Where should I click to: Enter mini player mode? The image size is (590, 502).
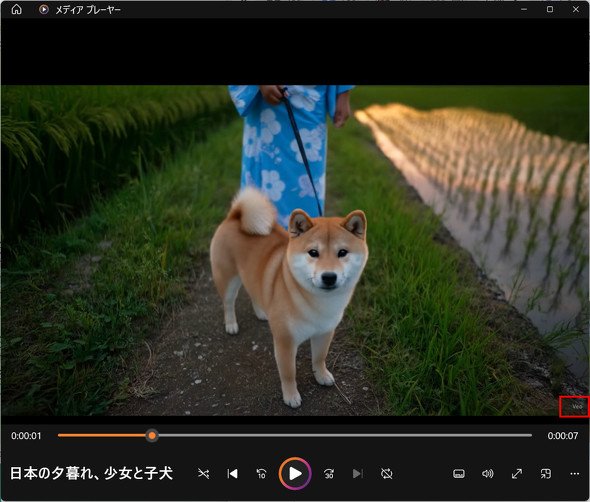[x=546, y=473]
